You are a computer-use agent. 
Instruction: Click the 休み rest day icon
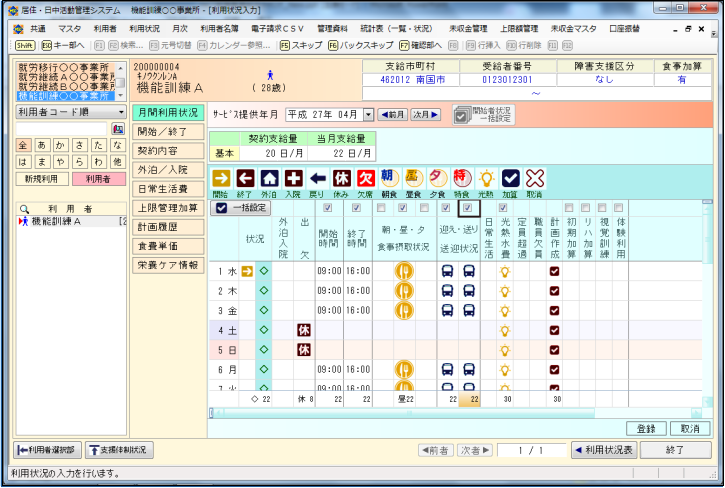(341, 177)
